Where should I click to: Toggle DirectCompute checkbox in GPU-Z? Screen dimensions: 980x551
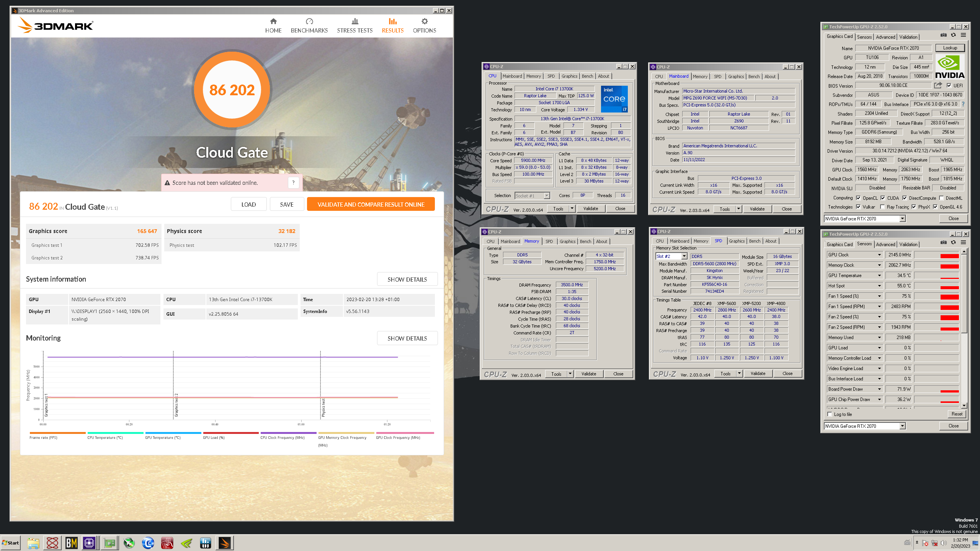(x=905, y=198)
